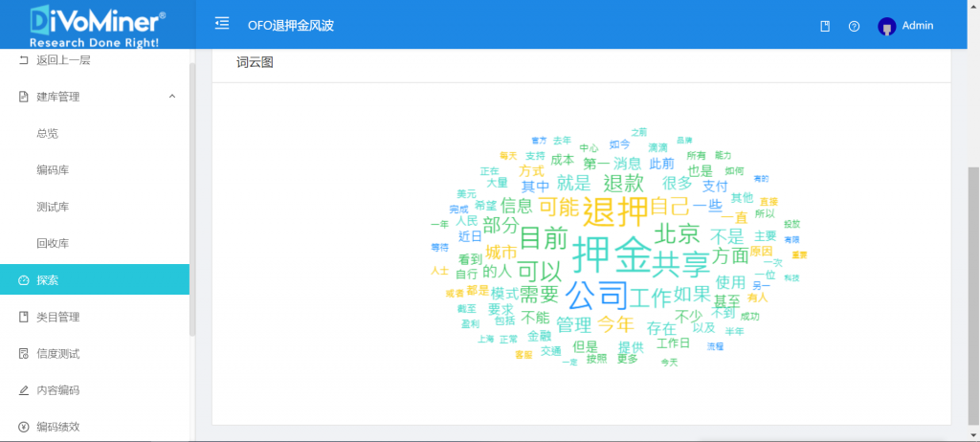Click the word 支付 in cloud
This screenshot has height=442, width=980.
716,186
